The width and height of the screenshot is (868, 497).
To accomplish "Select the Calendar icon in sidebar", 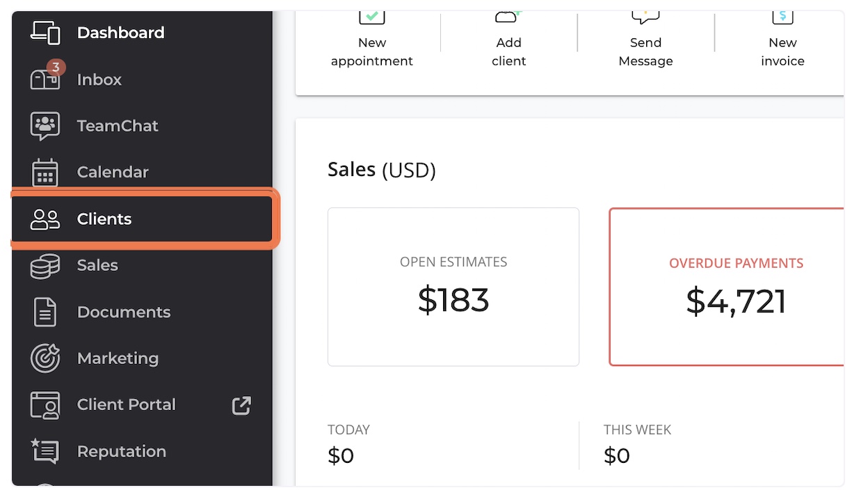I will tap(45, 173).
